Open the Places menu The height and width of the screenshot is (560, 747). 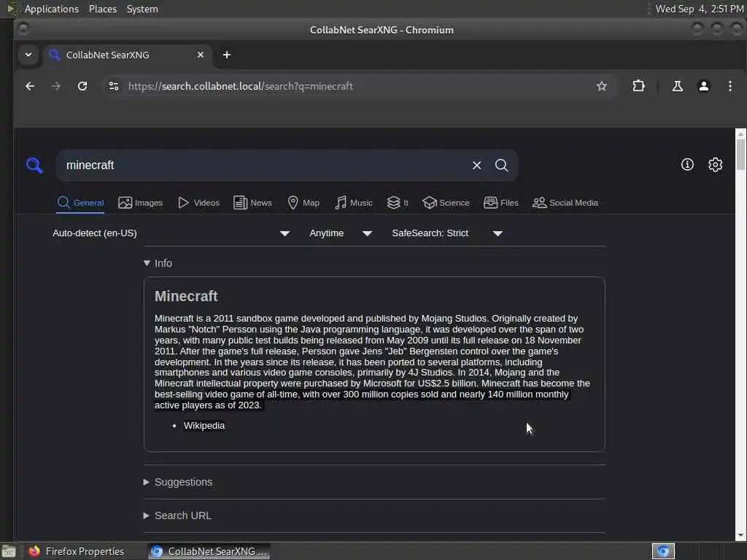click(102, 9)
